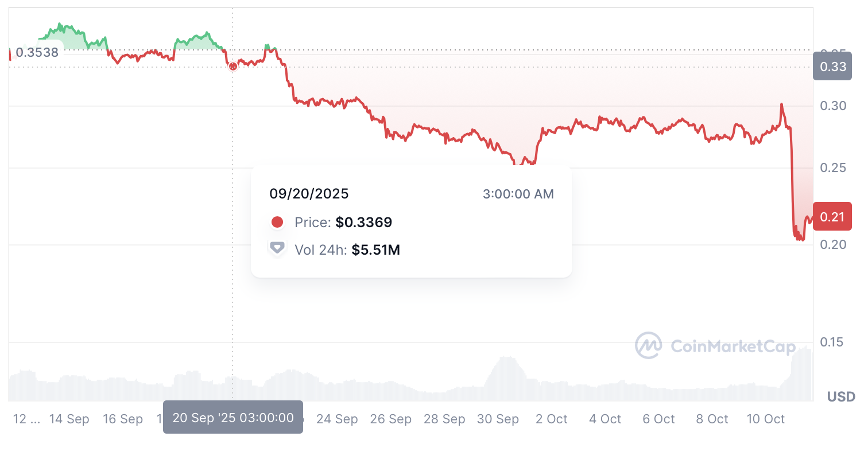Click the 0.15 price axis label

[832, 342]
